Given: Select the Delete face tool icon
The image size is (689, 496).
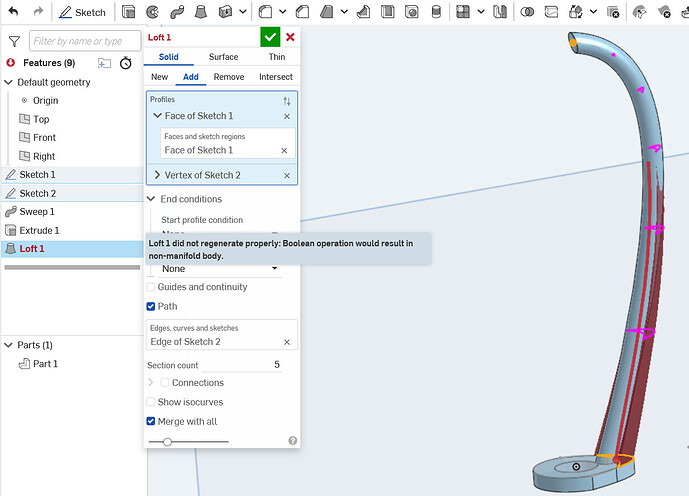Looking at the screenshot, I should 664,12.
